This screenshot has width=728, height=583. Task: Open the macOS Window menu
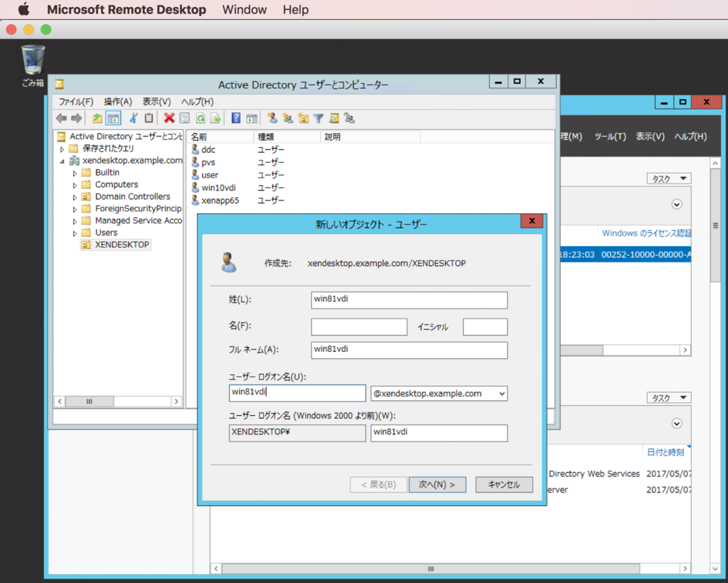click(x=245, y=10)
